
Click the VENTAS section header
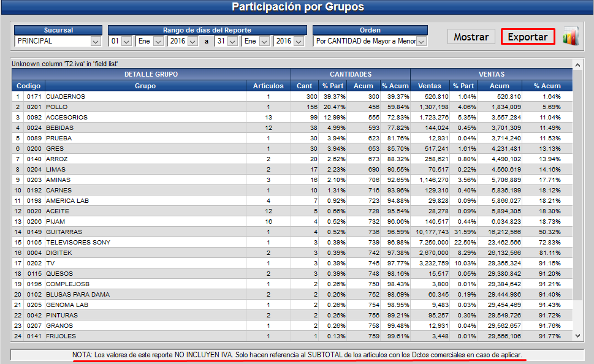pos(492,74)
